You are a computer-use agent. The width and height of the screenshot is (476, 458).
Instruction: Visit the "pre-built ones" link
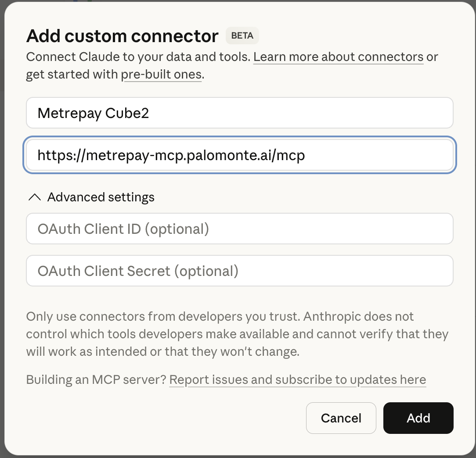pyautogui.click(x=162, y=74)
